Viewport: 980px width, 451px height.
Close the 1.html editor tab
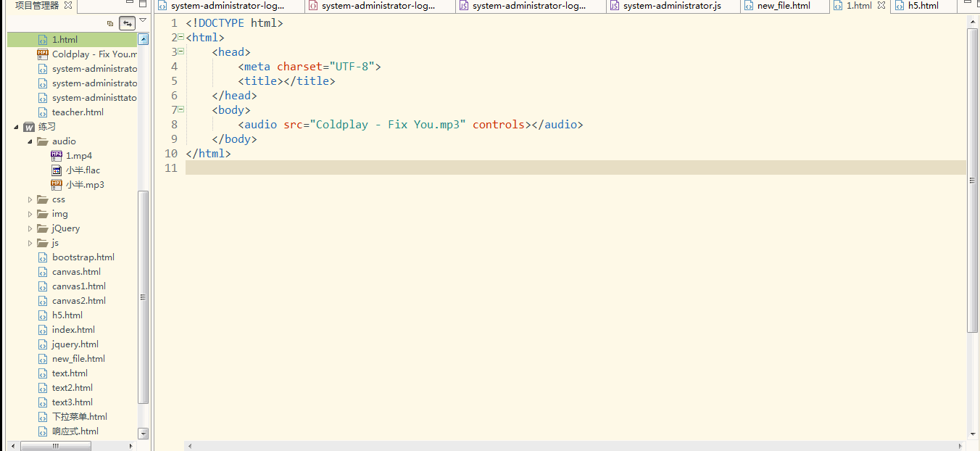[x=881, y=6]
